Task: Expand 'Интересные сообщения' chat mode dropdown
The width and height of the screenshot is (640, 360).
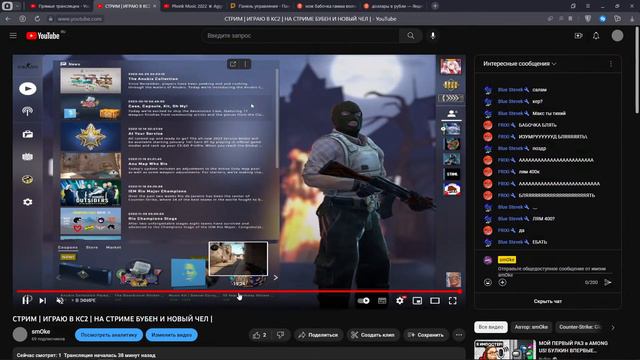Action: click(520, 64)
